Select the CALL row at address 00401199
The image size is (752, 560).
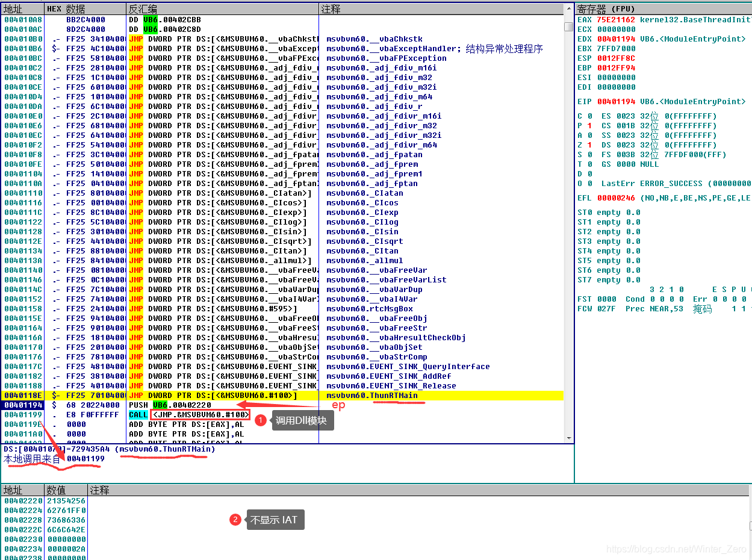pos(282,415)
